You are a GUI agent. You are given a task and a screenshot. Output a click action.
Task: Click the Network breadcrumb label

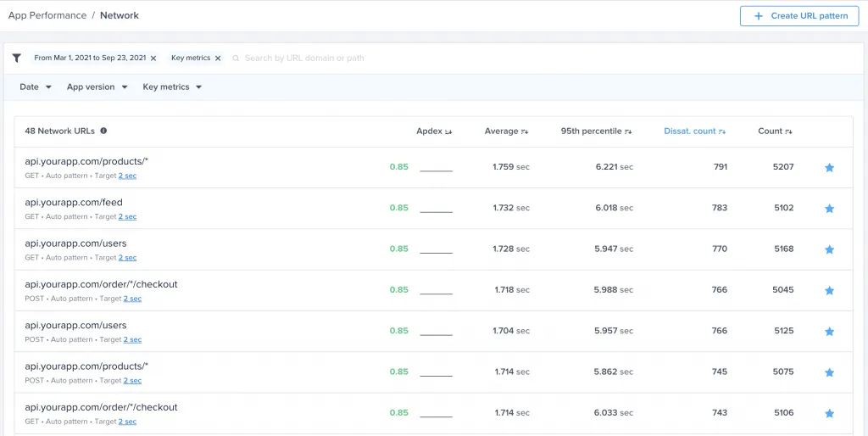(120, 15)
